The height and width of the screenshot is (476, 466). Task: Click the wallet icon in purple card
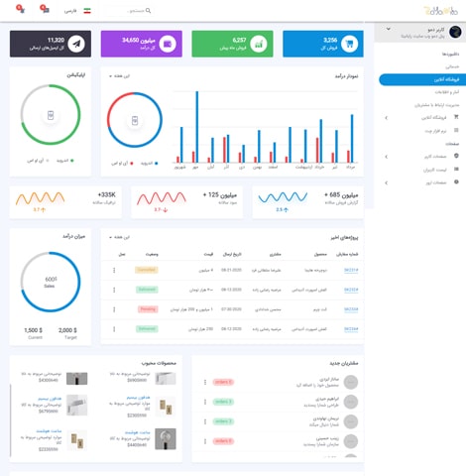168,44
